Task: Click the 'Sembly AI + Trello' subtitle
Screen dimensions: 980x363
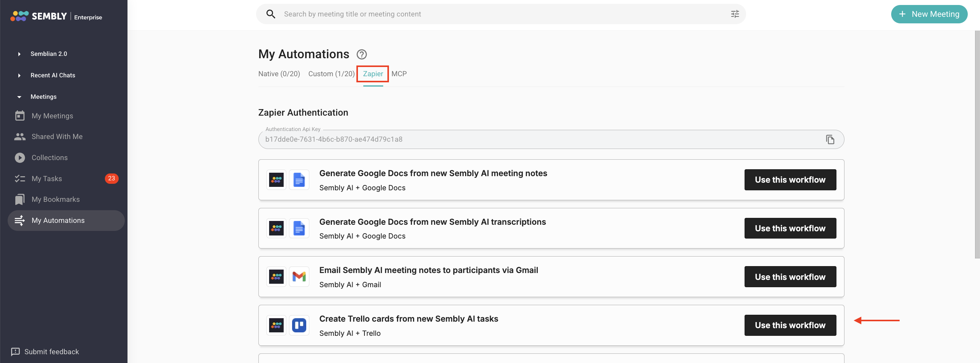Action: click(350, 334)
